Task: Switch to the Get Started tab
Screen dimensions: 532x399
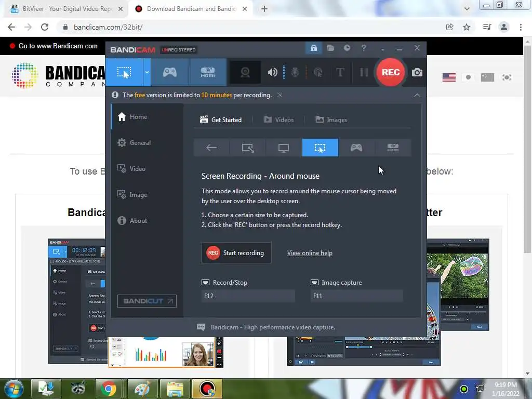Action: tap(221, 120)
